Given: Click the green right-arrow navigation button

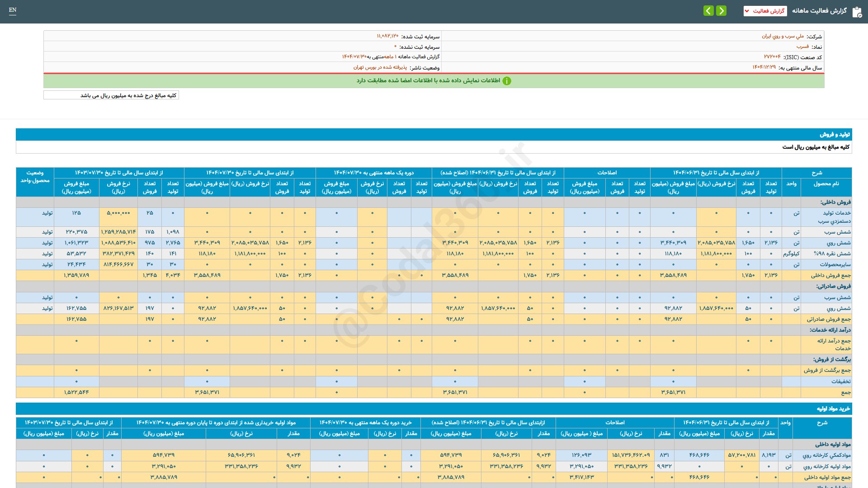Looking at the screenshot, I should coord(722,10).
